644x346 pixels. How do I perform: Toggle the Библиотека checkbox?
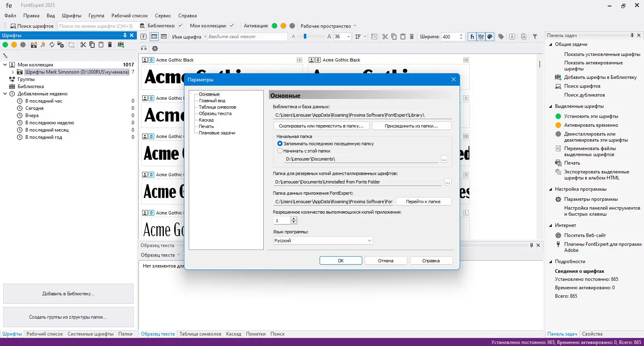pyautogui.click(x=180, y=26)
